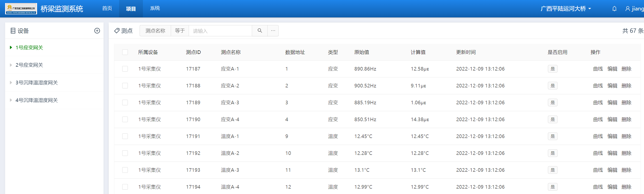The height and width of the screenshot is (194, 644).
Task: Click the 更新时间 column header
Action: point(466,52)
